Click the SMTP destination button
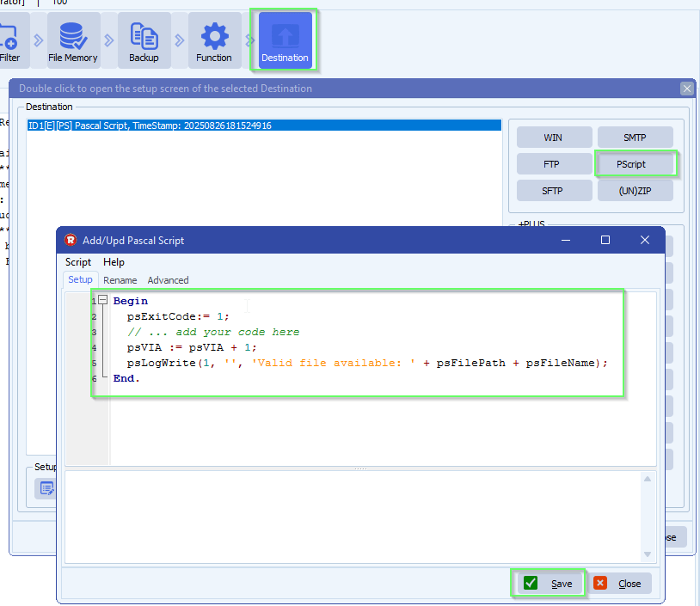This screenshot has height=606, width=700. [x=635, y=138]
